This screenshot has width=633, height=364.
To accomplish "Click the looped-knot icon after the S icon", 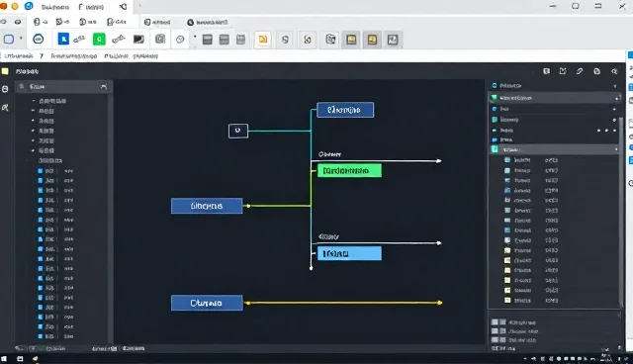I will coord(308,40).
